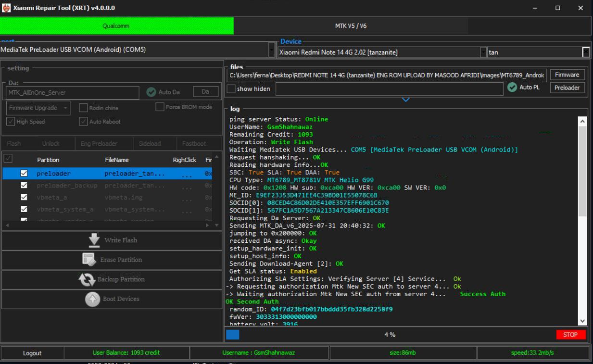
Task: Click the firmware file path input field
Action: (x=387, y=75)
